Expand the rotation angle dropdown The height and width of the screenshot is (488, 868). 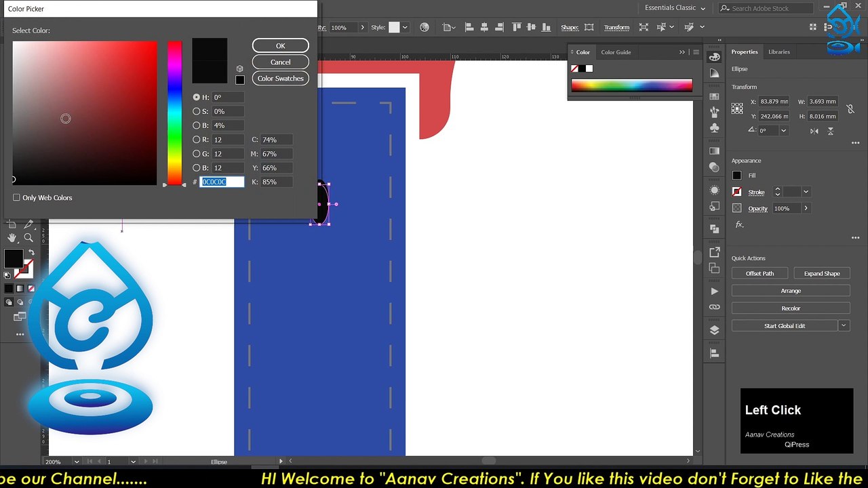tap(784, 131)
